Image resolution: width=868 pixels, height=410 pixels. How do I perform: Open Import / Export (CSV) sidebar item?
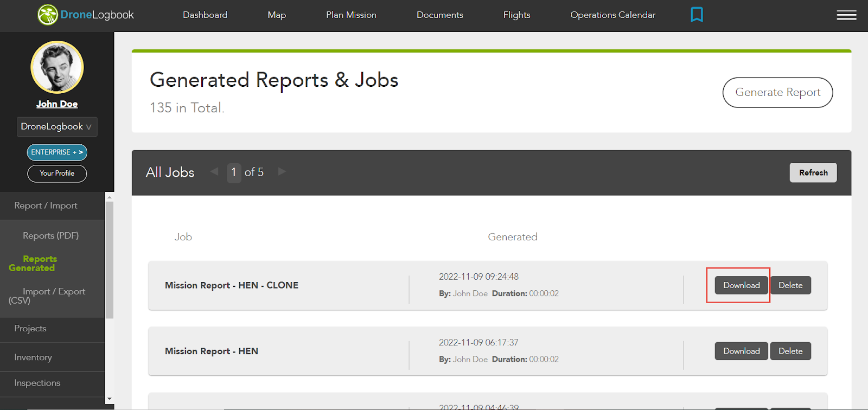(47, 296)
